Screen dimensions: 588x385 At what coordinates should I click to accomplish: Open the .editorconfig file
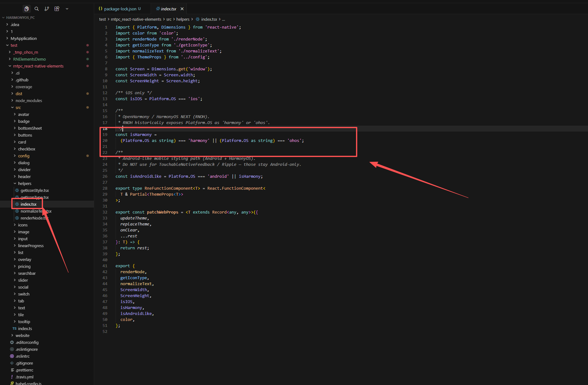coord(27,342)
